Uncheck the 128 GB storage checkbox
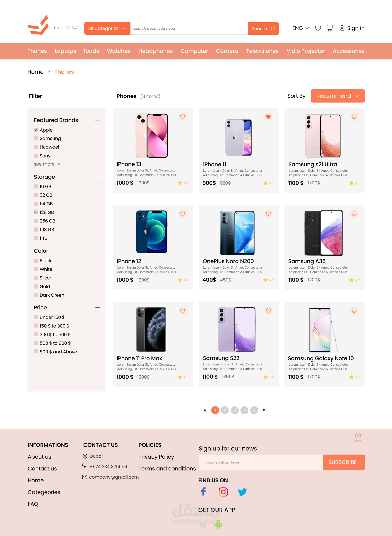392x536 pixels. point(36,212)
